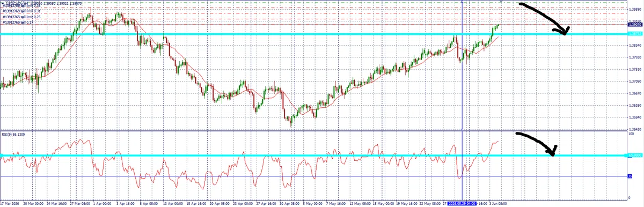Click the 1.37510 price scale value
The image size is (644, 207).
(635, 70)
